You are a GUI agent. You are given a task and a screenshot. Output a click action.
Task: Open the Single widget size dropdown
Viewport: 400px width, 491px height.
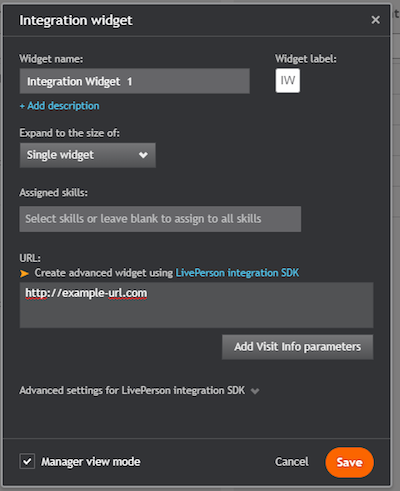tap(88, 155)
